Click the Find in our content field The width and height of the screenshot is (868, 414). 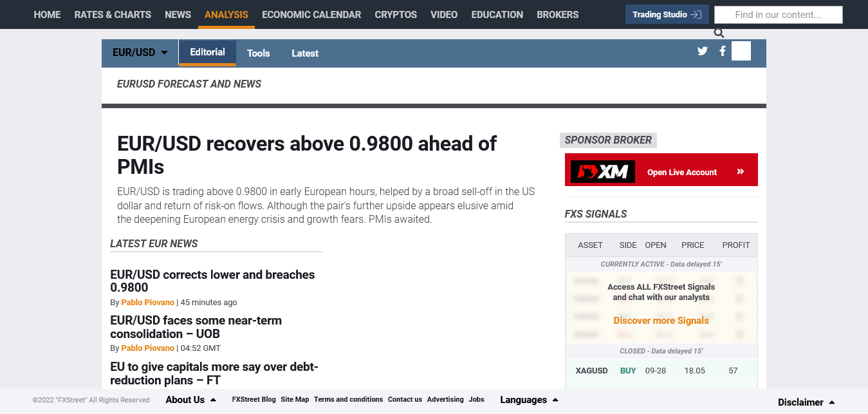[x=778, y=15]
